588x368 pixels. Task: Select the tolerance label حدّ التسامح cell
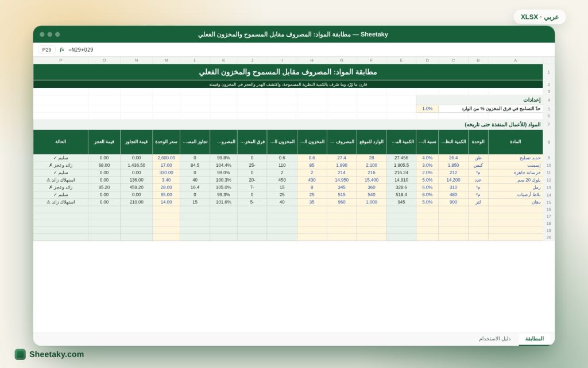(490, 109)
